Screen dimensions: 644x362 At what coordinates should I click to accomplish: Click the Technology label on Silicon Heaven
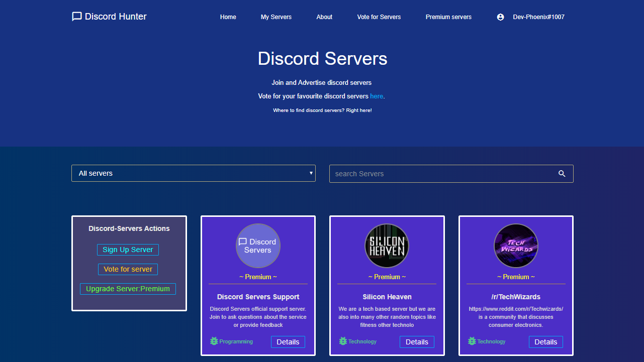pyautogui.click(x=362, y=341)
